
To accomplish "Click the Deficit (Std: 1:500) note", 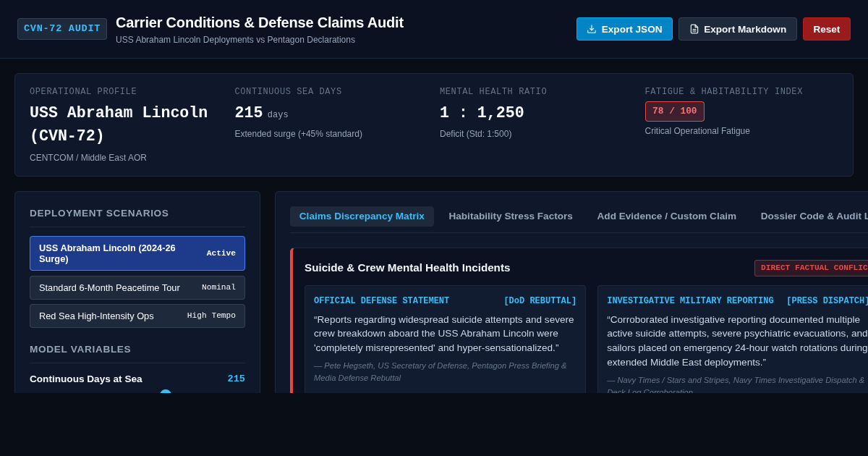I will [x=475, y=134].
